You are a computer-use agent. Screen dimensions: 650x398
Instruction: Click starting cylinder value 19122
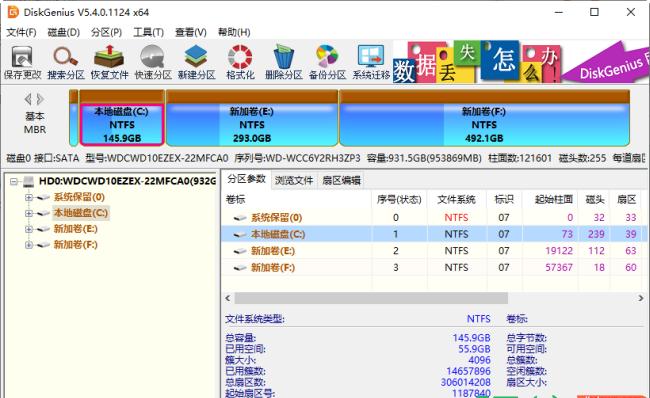tap(559, 251)
